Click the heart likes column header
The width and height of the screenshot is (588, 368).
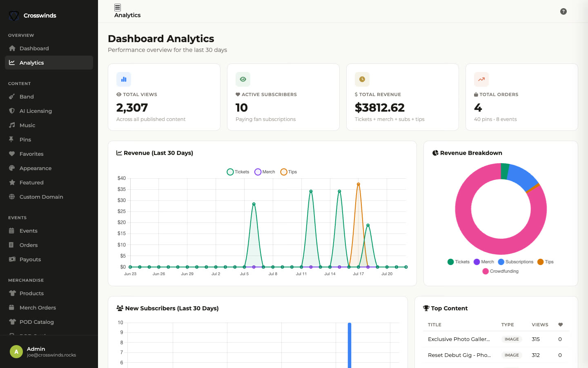pyautogui.click(x=560, y=325)
